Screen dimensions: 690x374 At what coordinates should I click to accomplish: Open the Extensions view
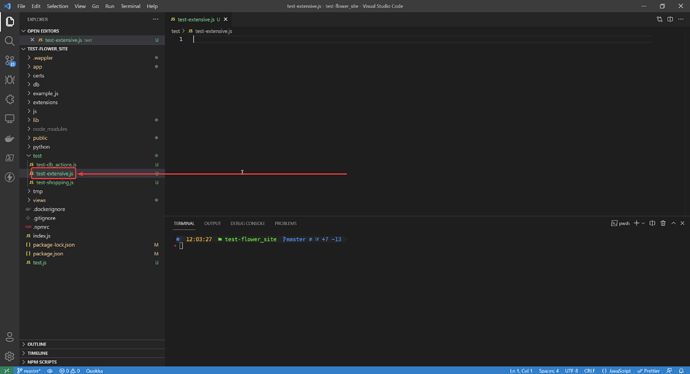pyautogui.click(x=9, y=99)
